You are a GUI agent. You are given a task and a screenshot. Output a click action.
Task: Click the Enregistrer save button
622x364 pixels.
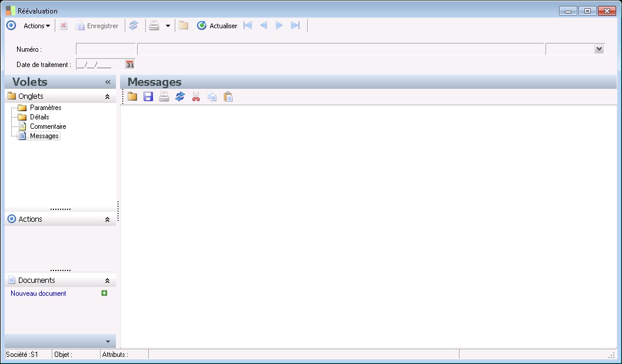click(x=97, y=26)
